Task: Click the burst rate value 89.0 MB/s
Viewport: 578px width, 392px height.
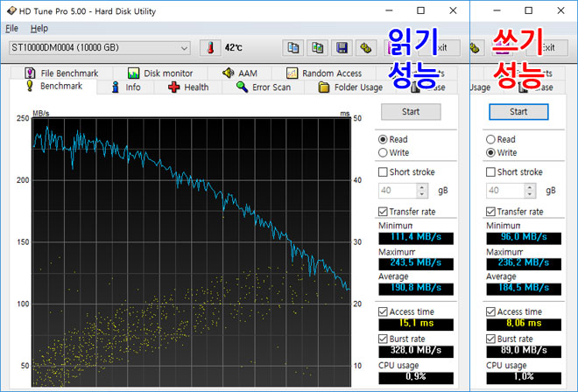Action: [x=524, y=351]
